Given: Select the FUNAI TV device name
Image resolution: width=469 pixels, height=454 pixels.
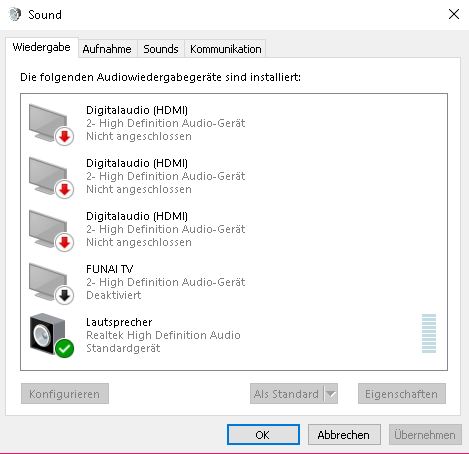Looking at the screenshot, I should pyautogui.click(x=110, y=269).
